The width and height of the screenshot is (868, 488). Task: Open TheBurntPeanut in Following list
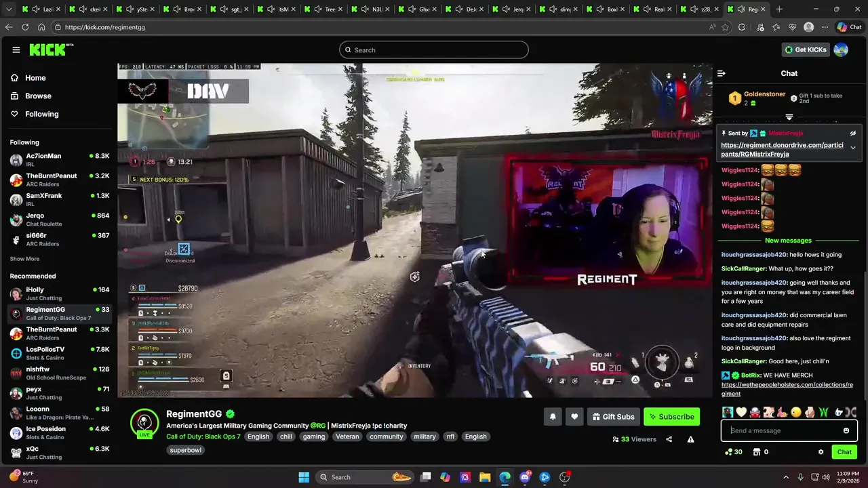click(x=60, y=180)
